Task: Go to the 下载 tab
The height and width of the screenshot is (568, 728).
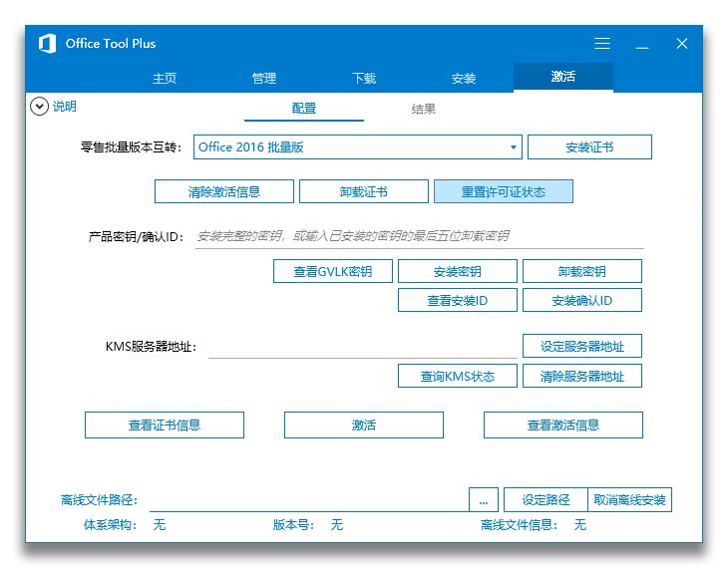Action: coord(364,78)
